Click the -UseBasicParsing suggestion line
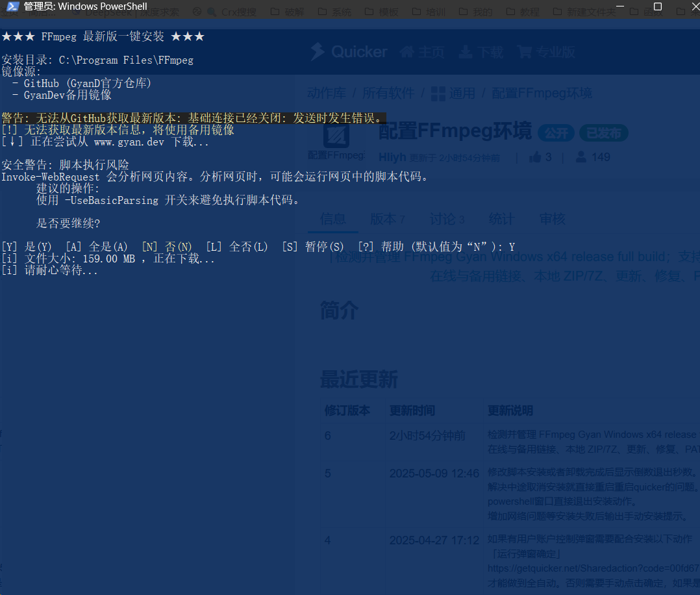700x595 pixels. pyautogui.click(x=168, y=200)
